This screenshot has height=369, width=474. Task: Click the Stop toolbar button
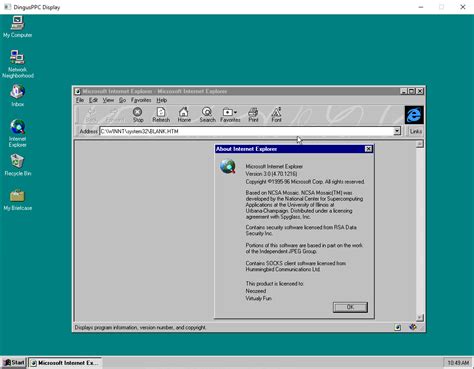click(x=138, y=115)
